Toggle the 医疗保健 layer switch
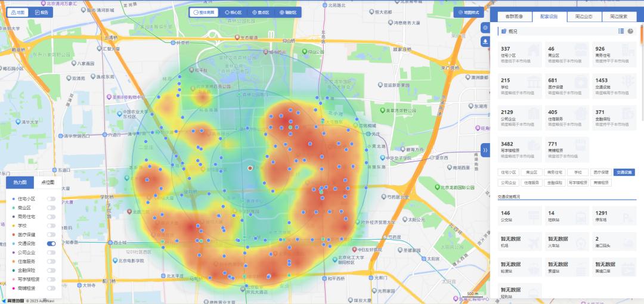The height and width of the screenshot is (304, 644). [x=51, y=235]
